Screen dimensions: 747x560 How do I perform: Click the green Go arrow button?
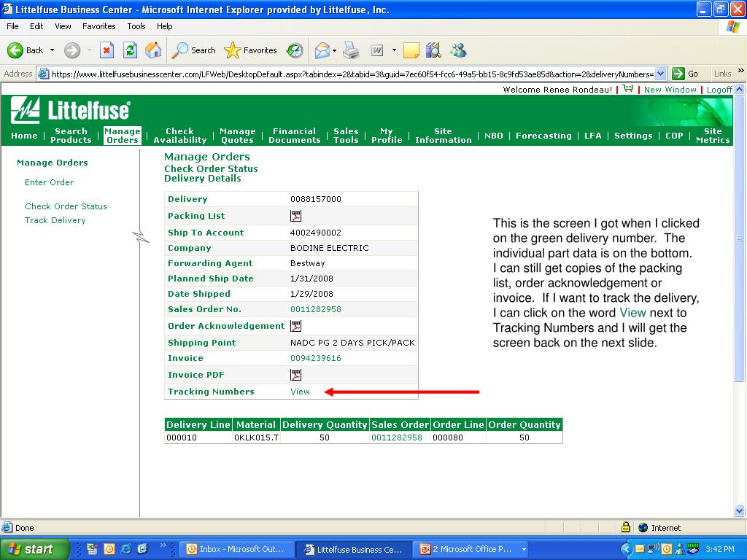pos(678,74)
